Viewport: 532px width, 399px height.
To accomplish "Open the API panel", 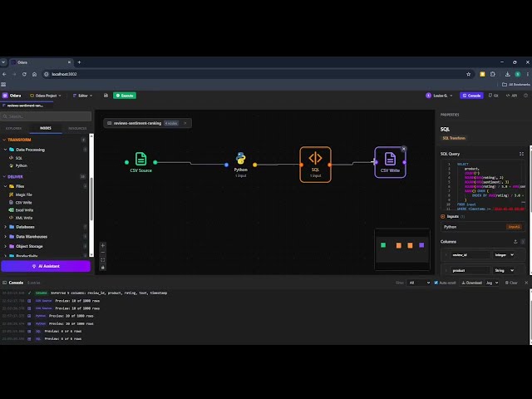I will coord(512,96).
